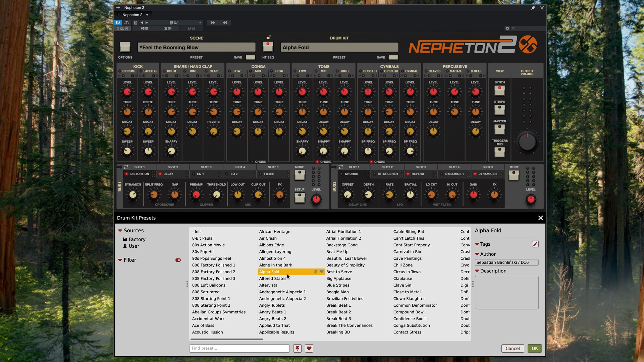644x362 pixels.
Task: Go to the next host preset arrow
Action: (x=147, y=23)
